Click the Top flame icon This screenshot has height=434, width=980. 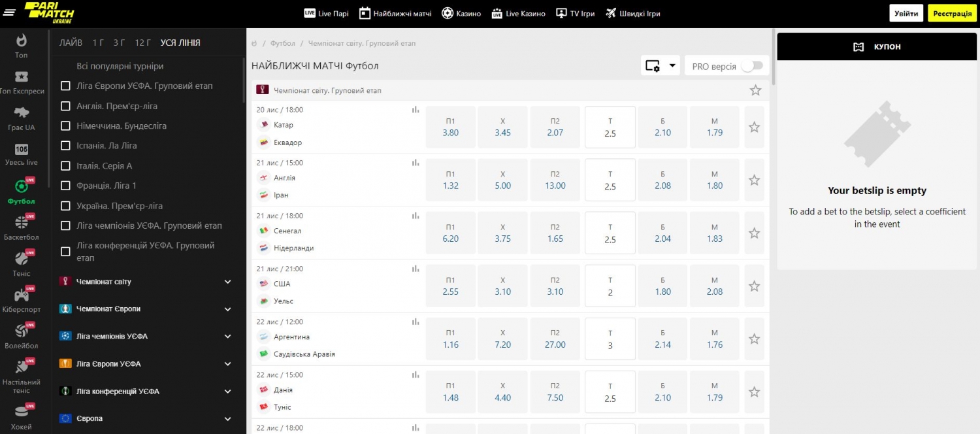click(x=22, y=41)
